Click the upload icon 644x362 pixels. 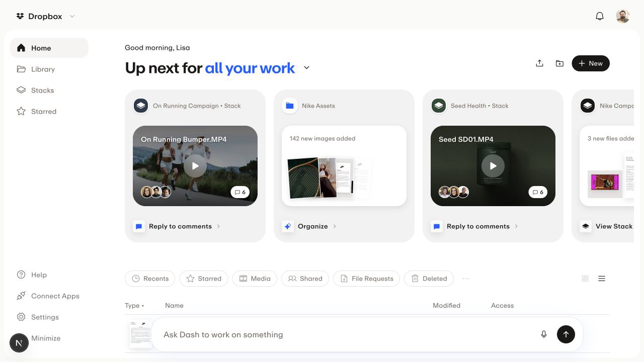539,63
